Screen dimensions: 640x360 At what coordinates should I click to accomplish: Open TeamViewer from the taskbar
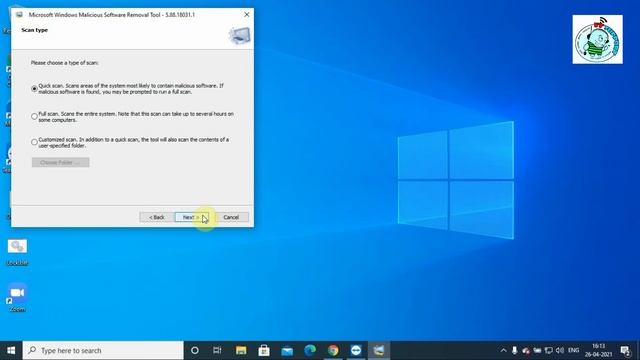coord(356,350)
